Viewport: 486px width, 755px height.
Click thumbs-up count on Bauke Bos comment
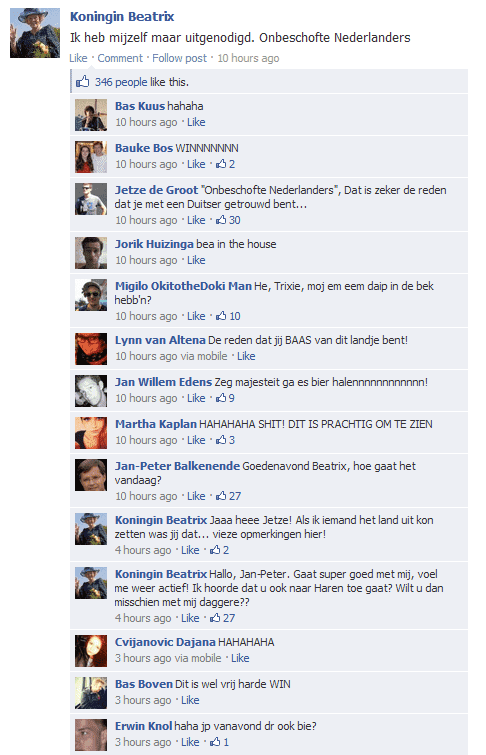225,164
